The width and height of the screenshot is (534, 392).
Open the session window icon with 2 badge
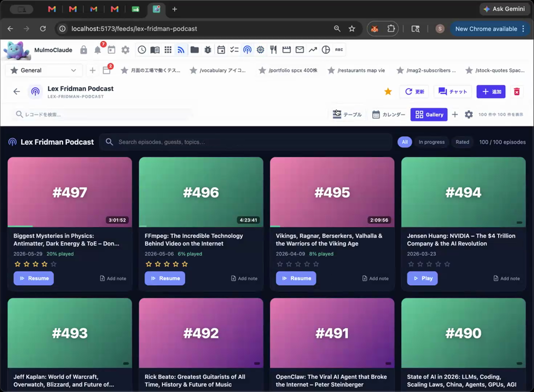(107, 70)
